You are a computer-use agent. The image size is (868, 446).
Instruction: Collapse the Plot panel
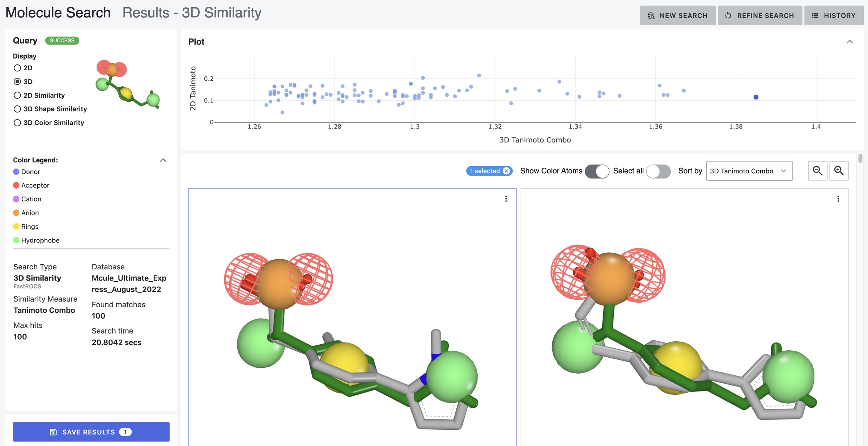click(850, 42)
